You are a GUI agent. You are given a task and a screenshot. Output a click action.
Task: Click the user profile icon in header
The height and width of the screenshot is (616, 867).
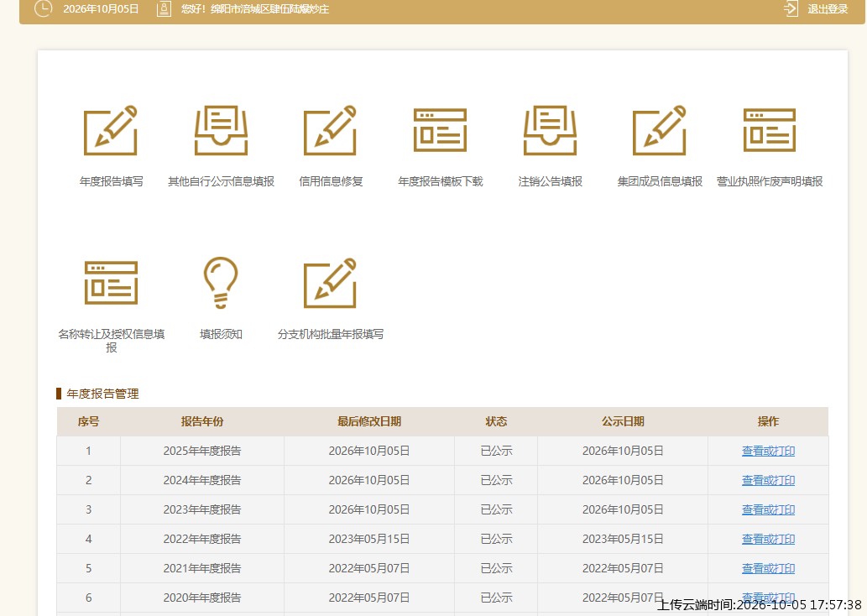164,9
